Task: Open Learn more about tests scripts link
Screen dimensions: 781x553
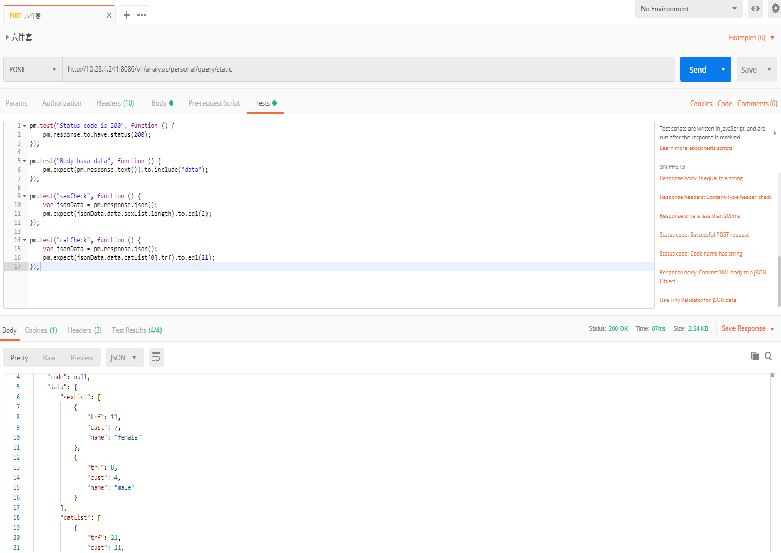Action: coord(695,148)
